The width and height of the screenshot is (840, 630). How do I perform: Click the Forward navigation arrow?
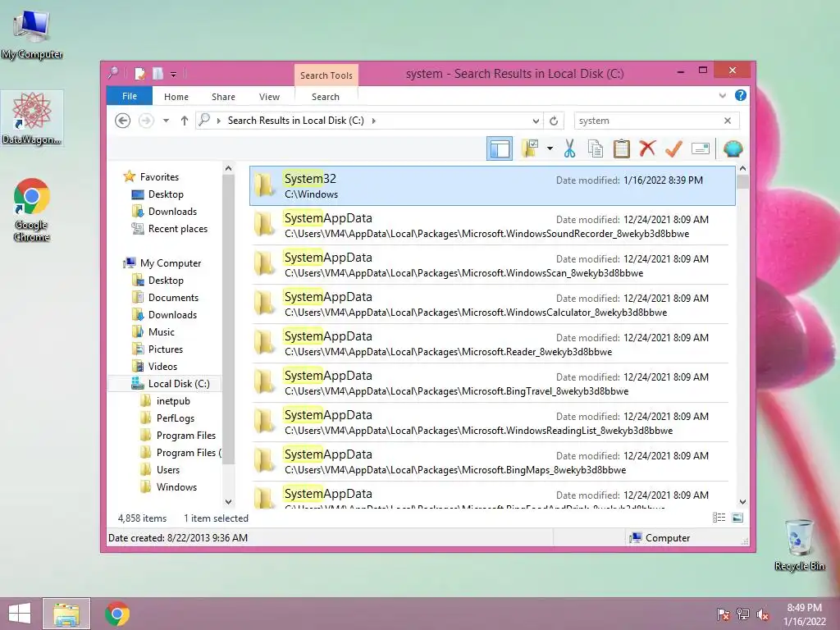(146, 121)
